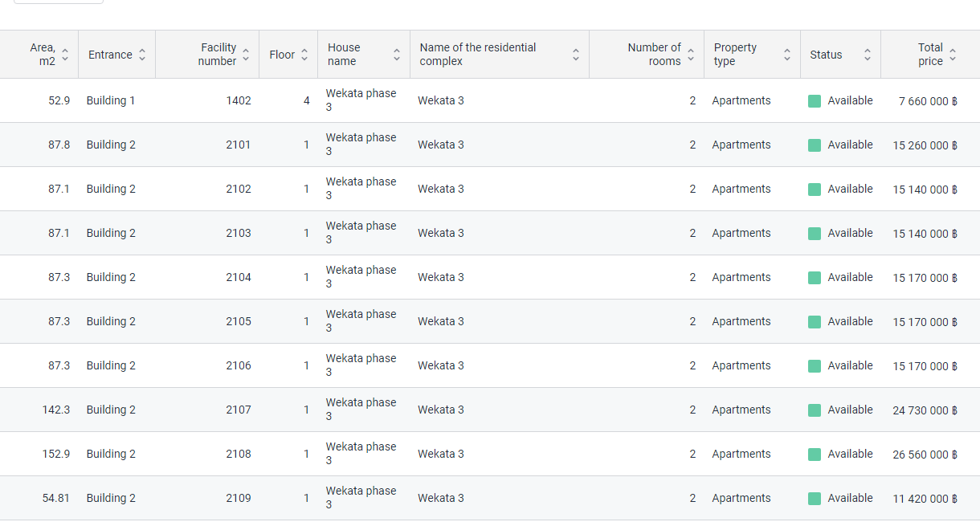The height and width of the screenshot is (526, 980).
Task: Sort by House name arrows
Action: point(397,55)
